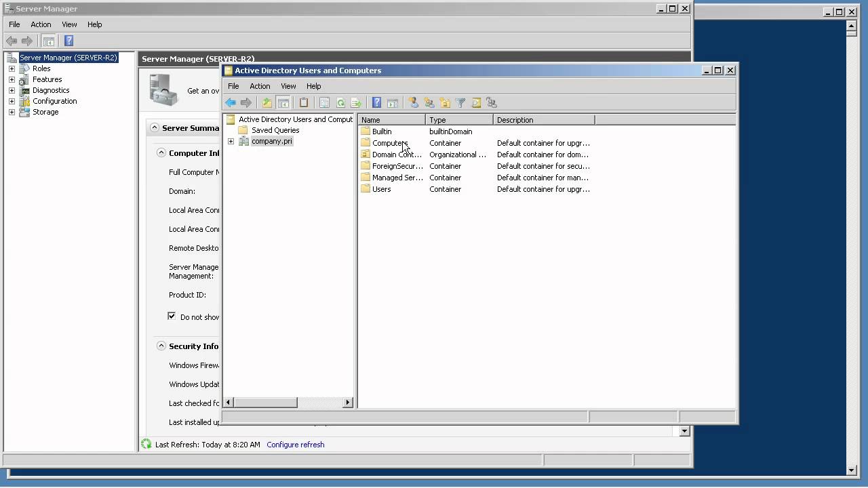Select Diagnostics in Server Manager tree
Image resolution: width=868 pixels, height=488 pixels.
click(51, 90)
